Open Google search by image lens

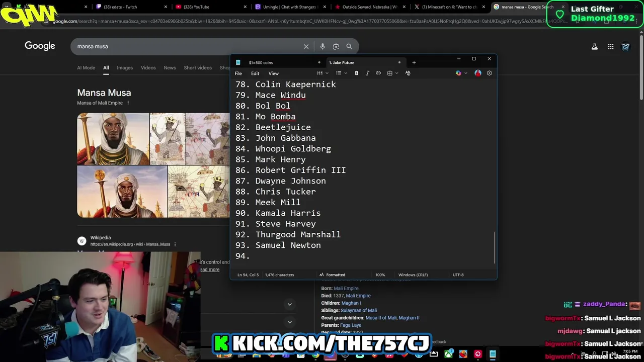click(x=336, y=46)
